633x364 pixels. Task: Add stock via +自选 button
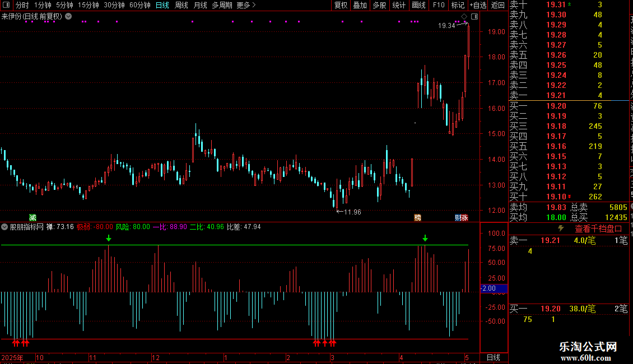click(x=478, y=5)
